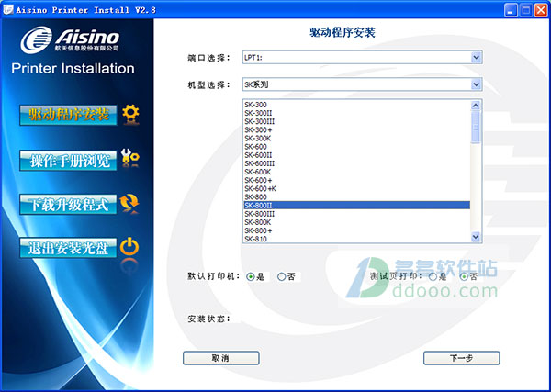The height and width of the screenshot is (392, 551).
Task: Select SK-600+K in the model list
Action: pos(356,188)
